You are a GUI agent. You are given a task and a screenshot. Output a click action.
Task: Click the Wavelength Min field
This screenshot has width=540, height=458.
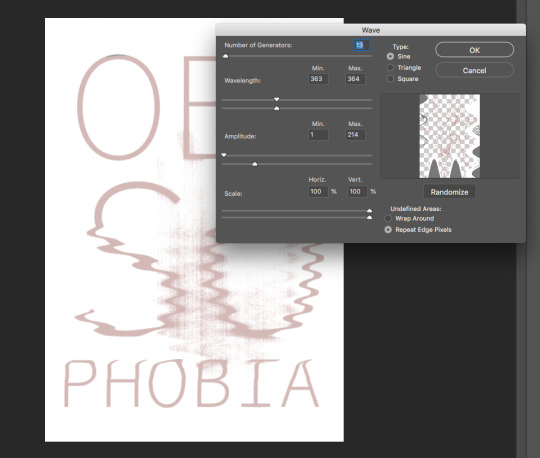click(318, 79)
